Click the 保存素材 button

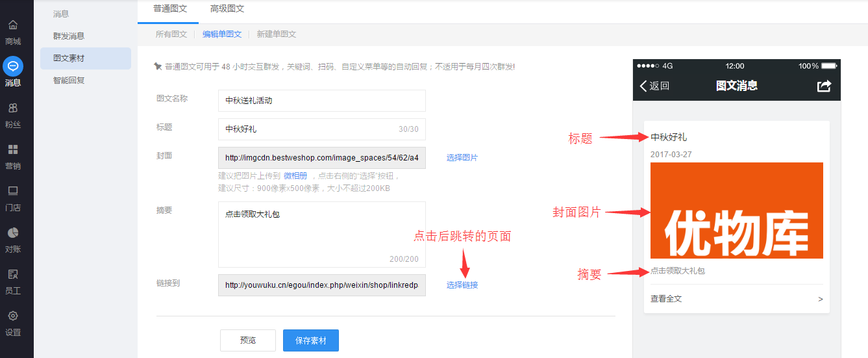click(311, 340)
